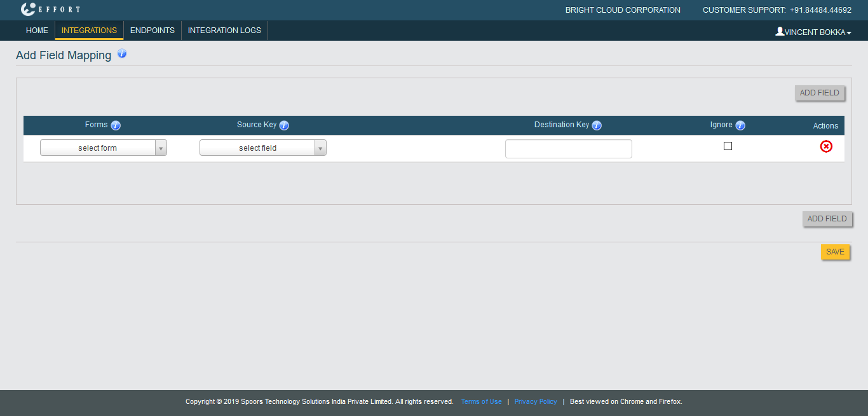The image size is (868, 416).
Task: Select the Integrations tab
Action: pos(89,31)
